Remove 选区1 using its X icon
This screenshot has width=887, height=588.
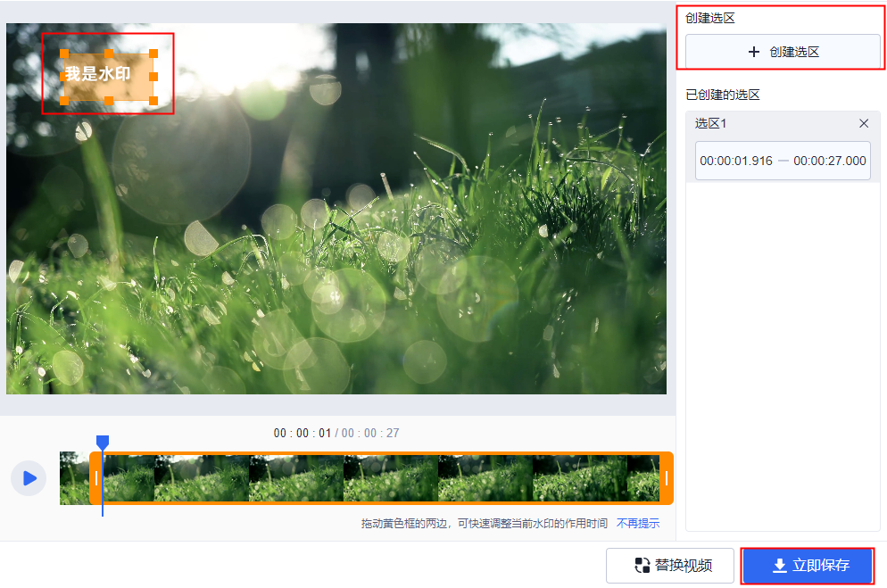[x=863, y=123]
